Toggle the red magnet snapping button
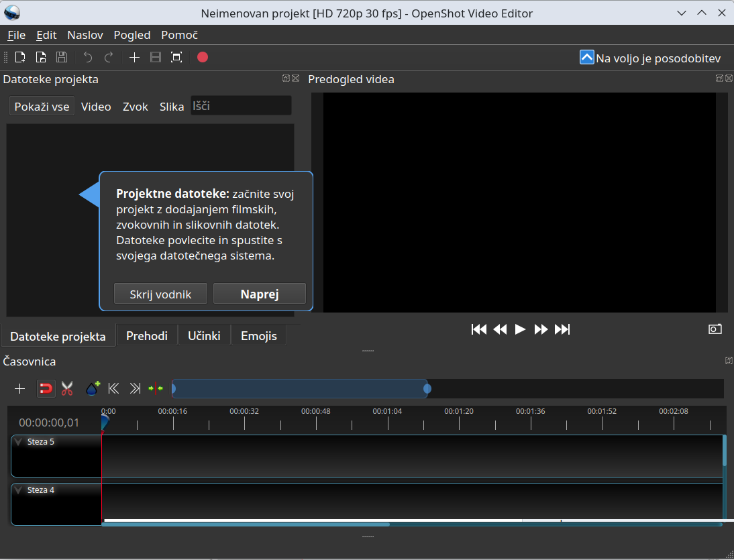 46,389
